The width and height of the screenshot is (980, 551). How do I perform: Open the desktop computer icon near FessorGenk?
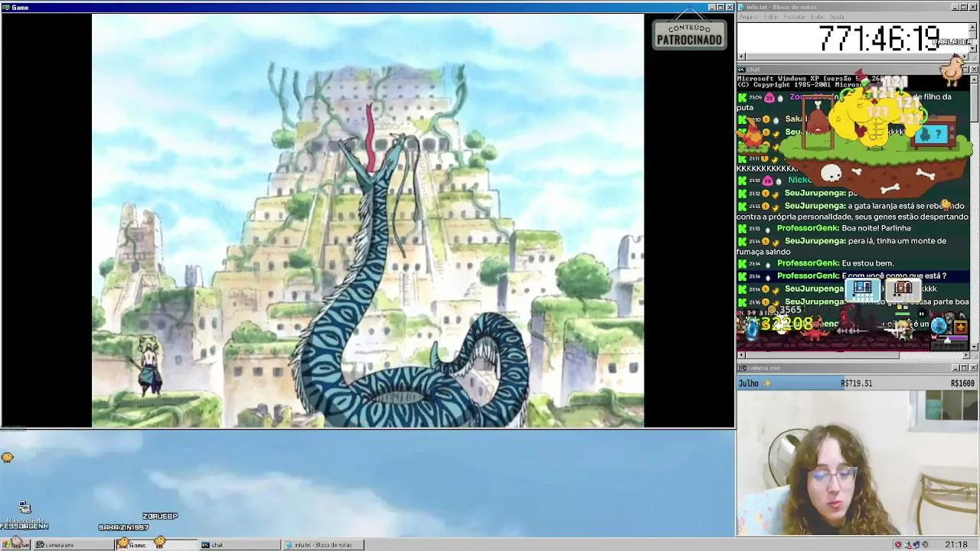coord(24,508)
